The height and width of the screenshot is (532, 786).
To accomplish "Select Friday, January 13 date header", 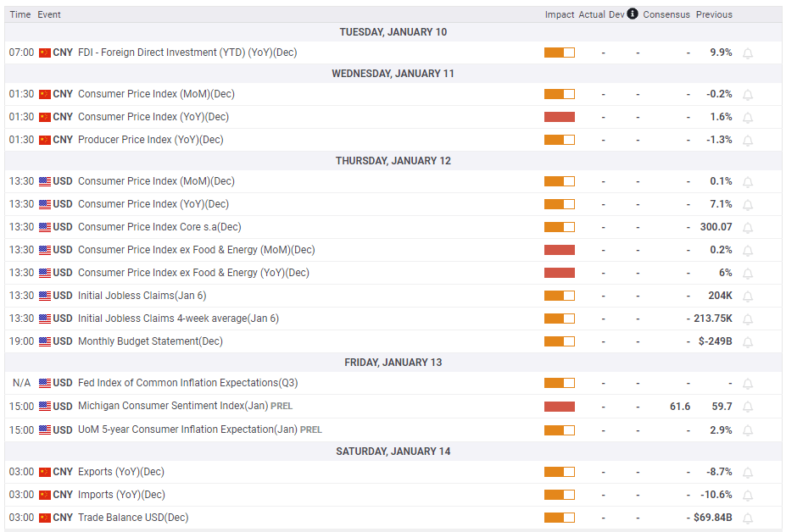I will 393,363.
